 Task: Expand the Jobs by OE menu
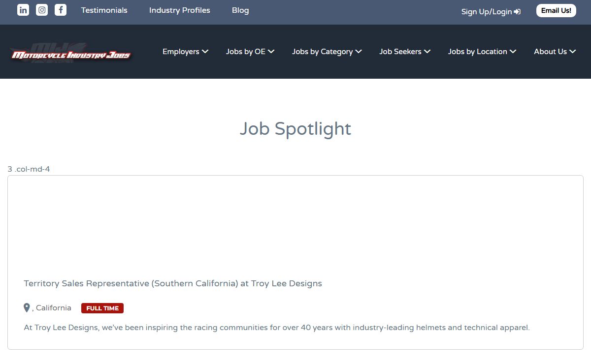point(250,52)
